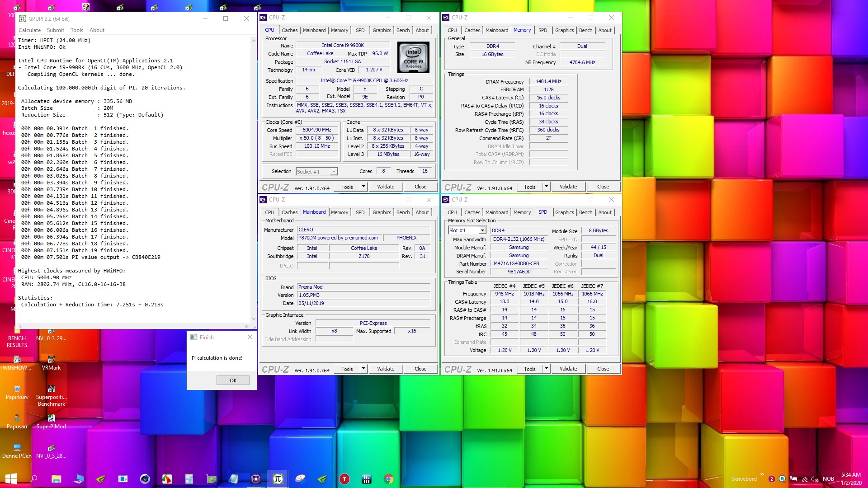868x488 pixels.
Task: Click the Close button in CPU-Z Mainboard window
Action: 420,369
